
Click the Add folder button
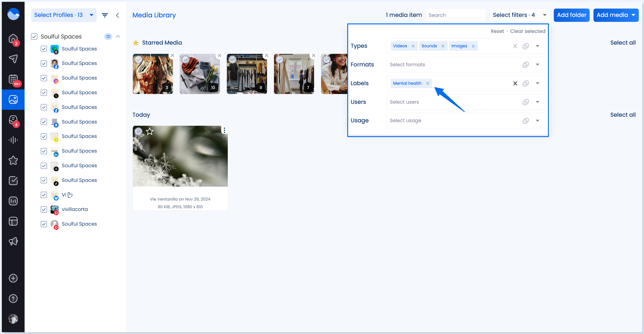click(571, 15)
